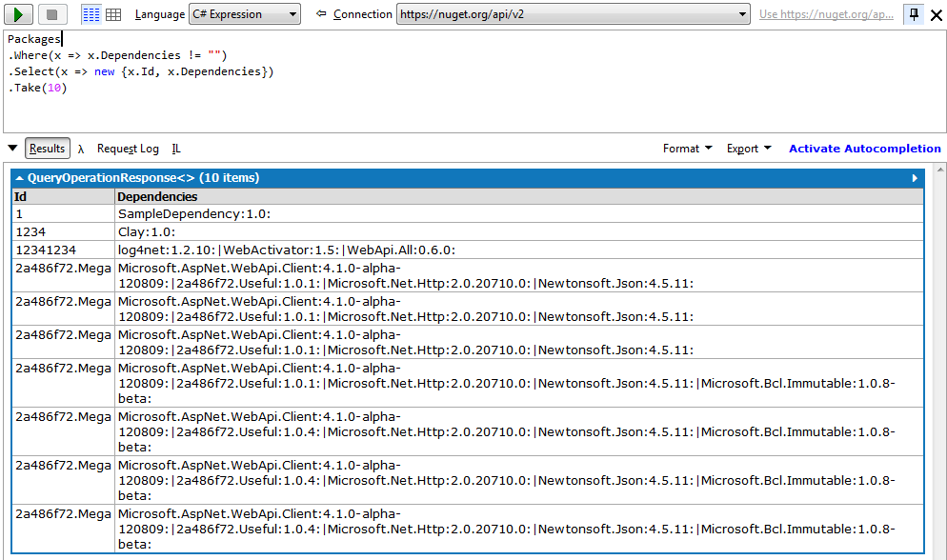This screenshot has width=947, height=560.
Task: Click the .Select(x => new {x.Id, x.Dependencies}) line
Action: coord(141,71)
